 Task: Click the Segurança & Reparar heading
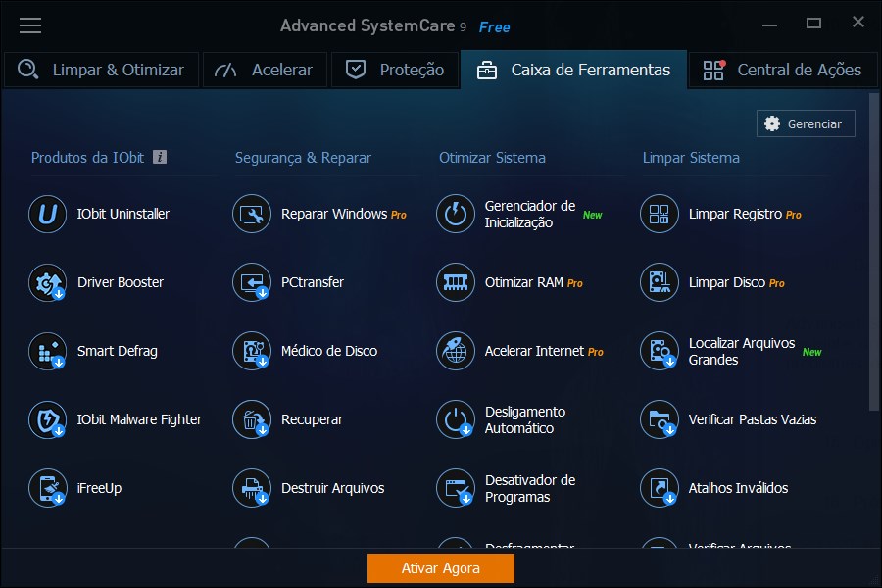coord(303,158)
